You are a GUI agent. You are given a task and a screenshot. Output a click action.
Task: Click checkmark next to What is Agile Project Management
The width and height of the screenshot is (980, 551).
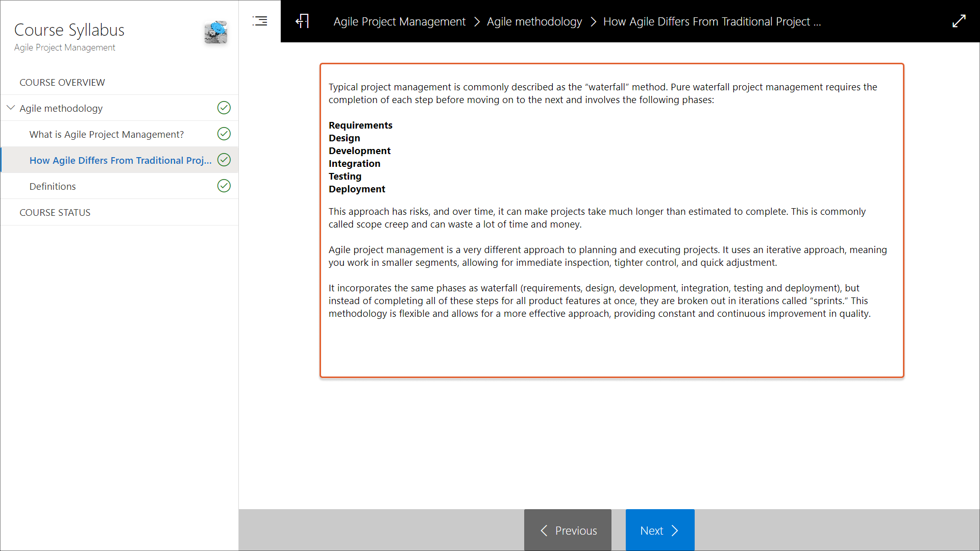click(x=224, y=134)
